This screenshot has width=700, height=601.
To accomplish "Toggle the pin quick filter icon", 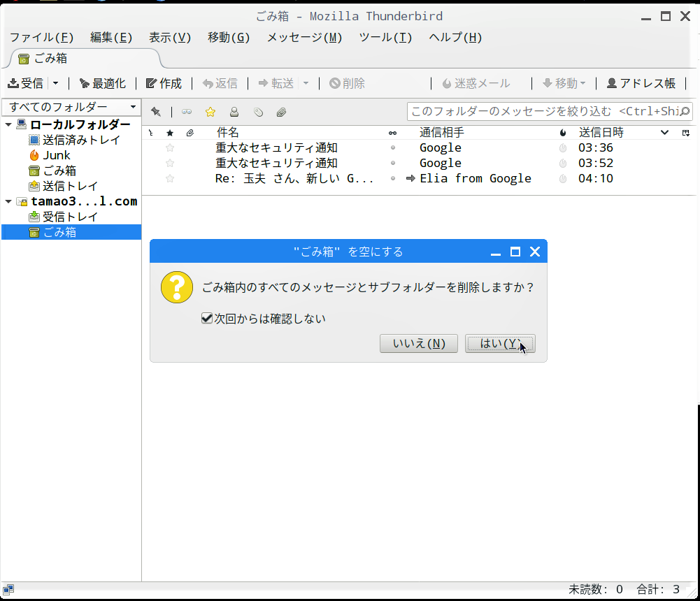I will click(x=156, y=112).
